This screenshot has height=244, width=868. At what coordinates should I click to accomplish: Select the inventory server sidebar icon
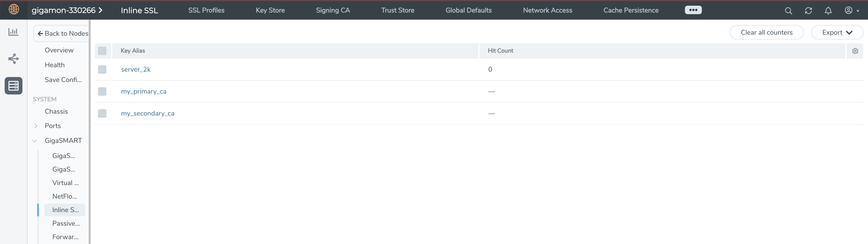(14, 86)
